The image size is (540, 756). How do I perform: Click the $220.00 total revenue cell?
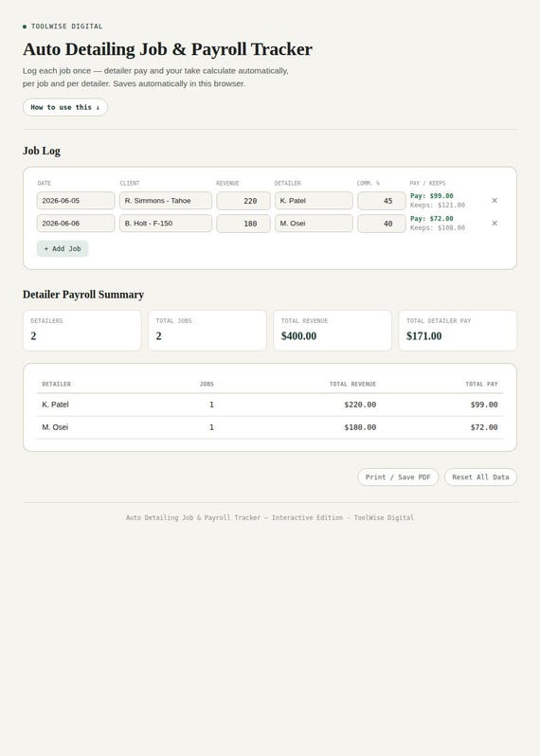[360, 405]
